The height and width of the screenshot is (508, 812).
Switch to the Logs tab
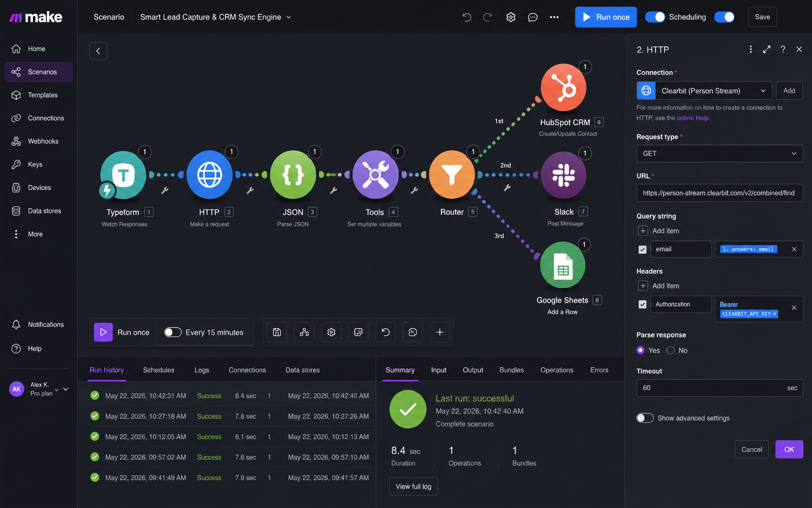[202, 370]
